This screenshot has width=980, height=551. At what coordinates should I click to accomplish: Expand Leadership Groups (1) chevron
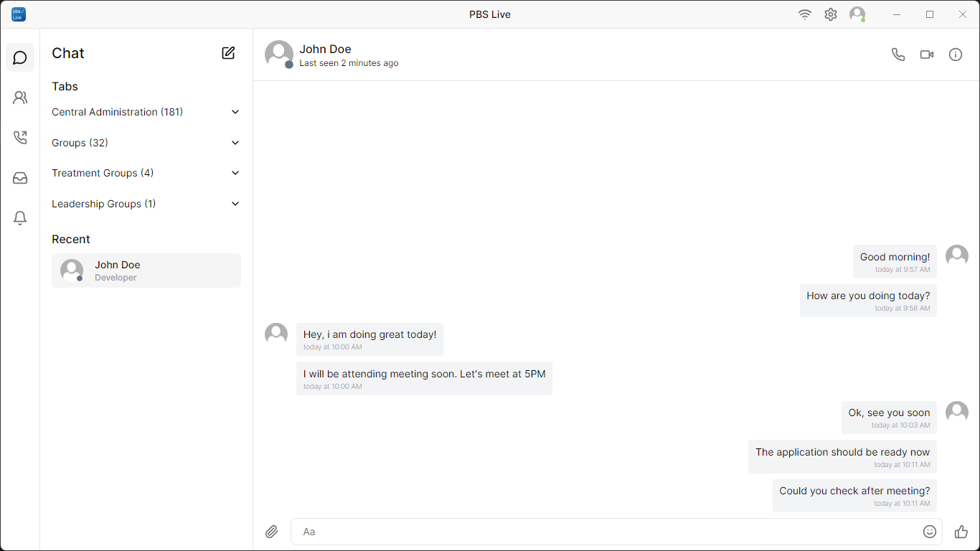point(235,204)
